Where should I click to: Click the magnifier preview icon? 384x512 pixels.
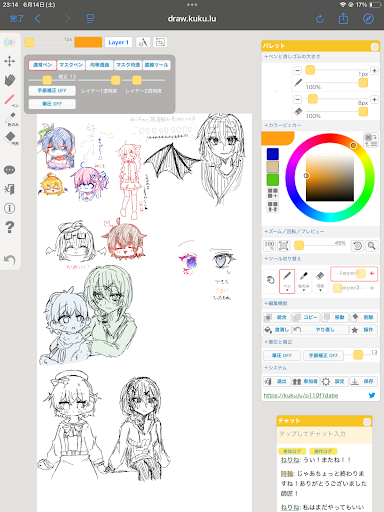click(371, 246)
